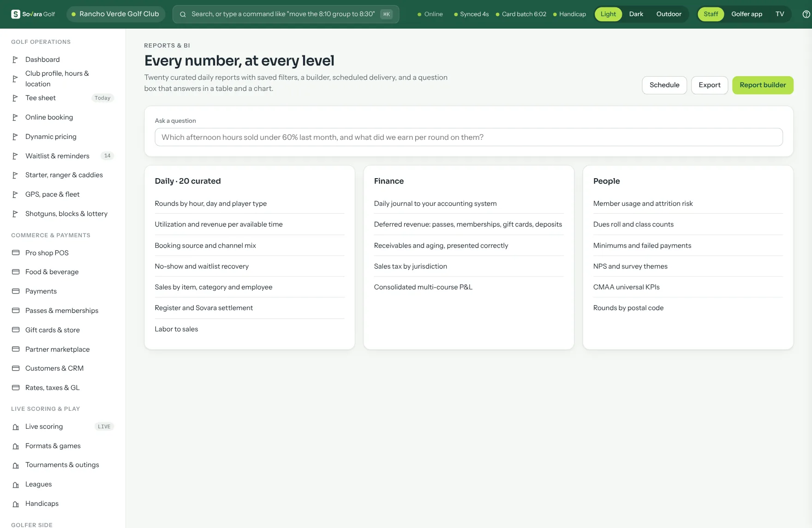Open Booking source and channel mix report
The image size is (812, 528).
click(x=250, y=246)
